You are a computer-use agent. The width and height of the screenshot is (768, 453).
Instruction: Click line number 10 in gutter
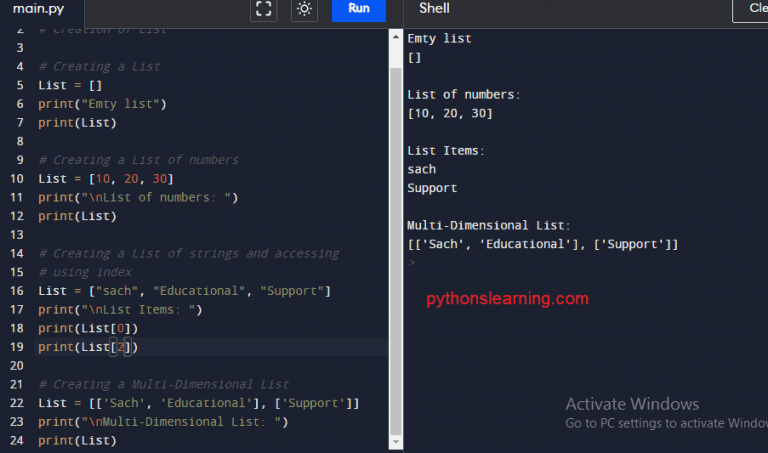coord(19,178)
